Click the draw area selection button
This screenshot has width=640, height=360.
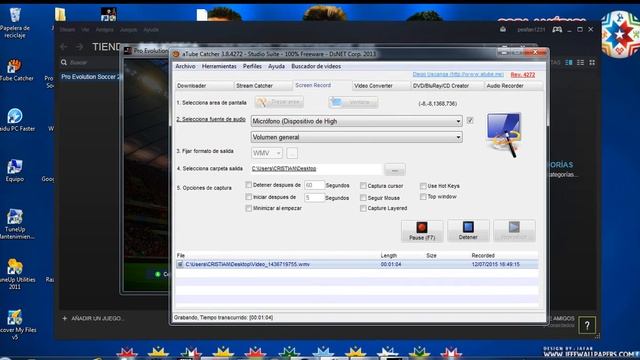(279, 102)
